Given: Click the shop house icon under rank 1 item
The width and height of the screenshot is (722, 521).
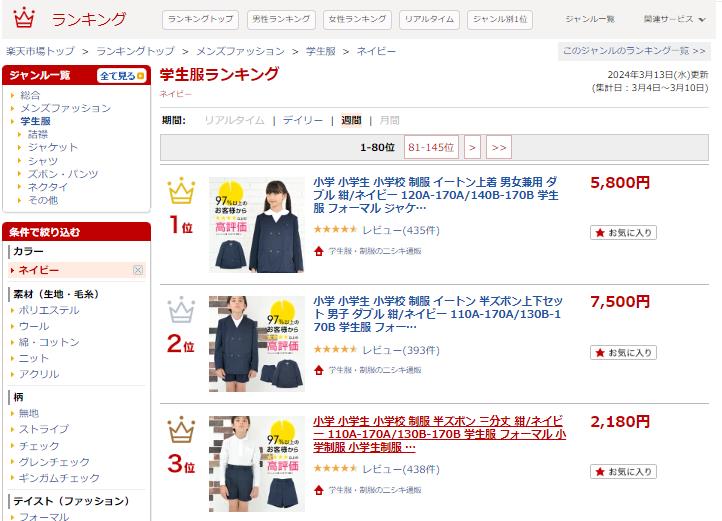Looking at the screenshot, I should (319, 251).
